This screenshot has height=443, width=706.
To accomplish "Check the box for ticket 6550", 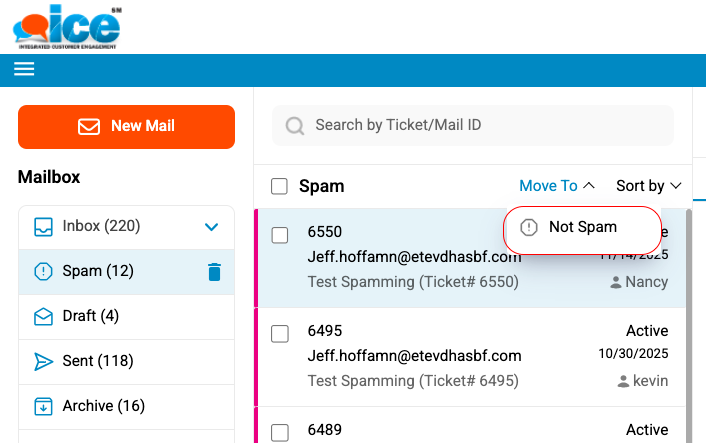I will pos(280,235).
